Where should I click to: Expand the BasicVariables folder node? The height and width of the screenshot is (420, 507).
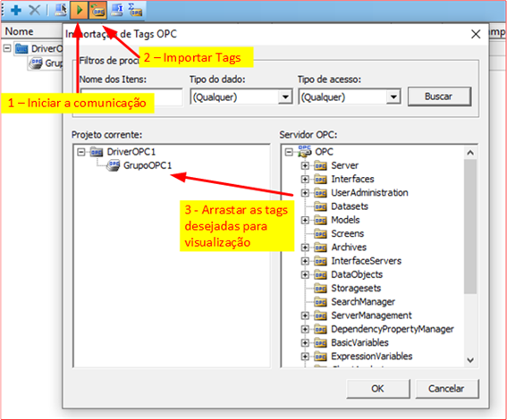305,343
